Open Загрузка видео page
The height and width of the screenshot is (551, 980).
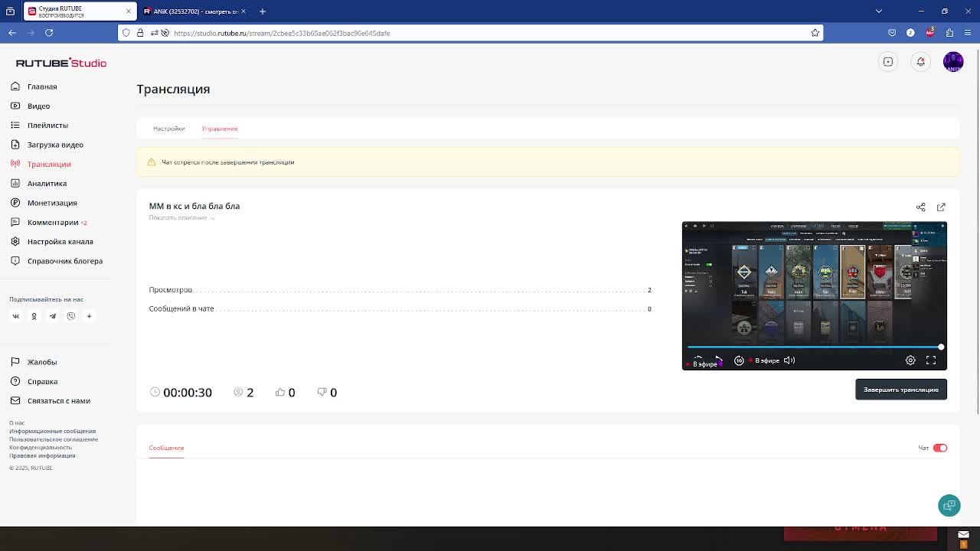55,145
